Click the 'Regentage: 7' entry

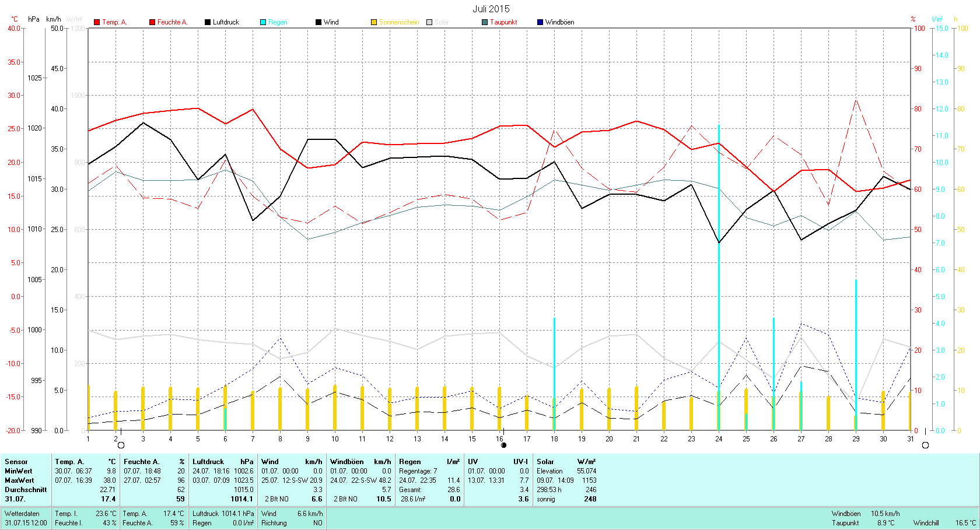(x=418, y=471)
